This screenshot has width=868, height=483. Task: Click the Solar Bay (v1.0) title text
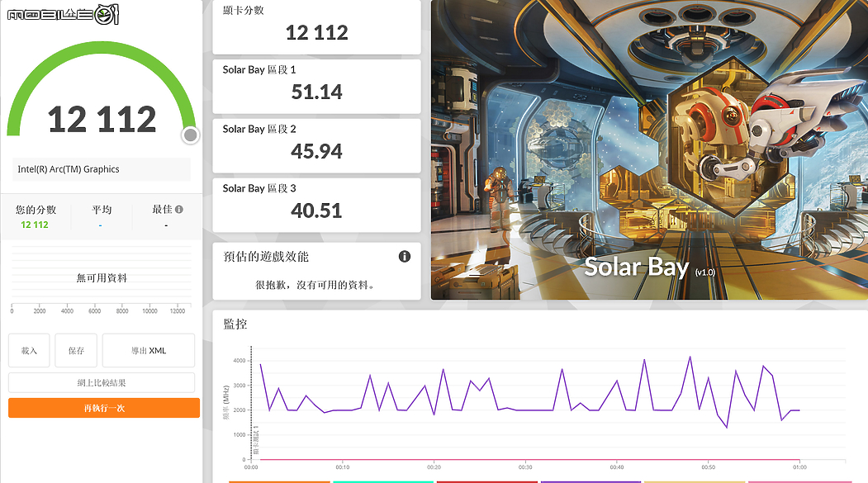pos(650,268)
